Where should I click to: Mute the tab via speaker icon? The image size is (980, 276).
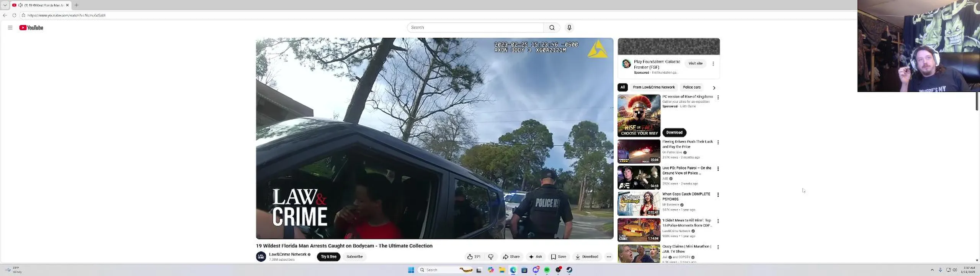tap(20, 5)
